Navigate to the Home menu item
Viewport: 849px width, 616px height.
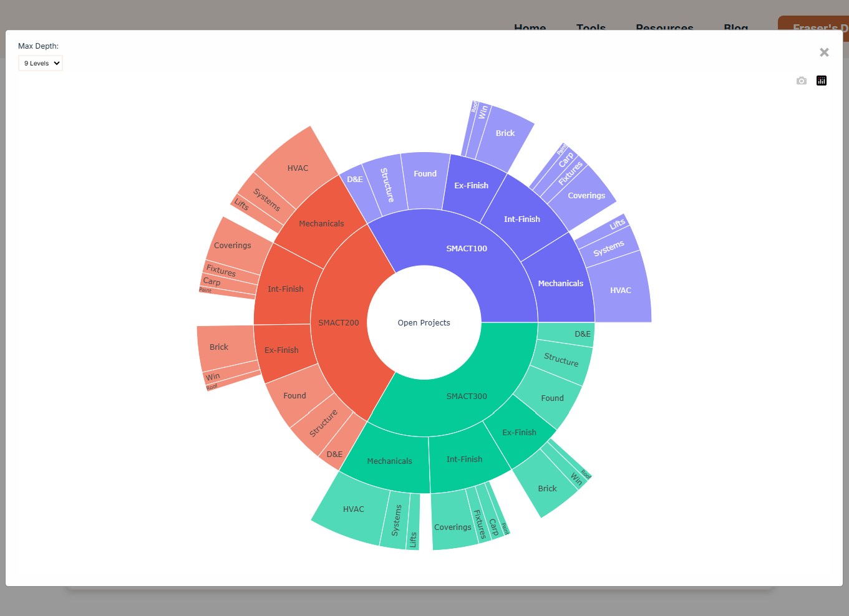(530, 28)
